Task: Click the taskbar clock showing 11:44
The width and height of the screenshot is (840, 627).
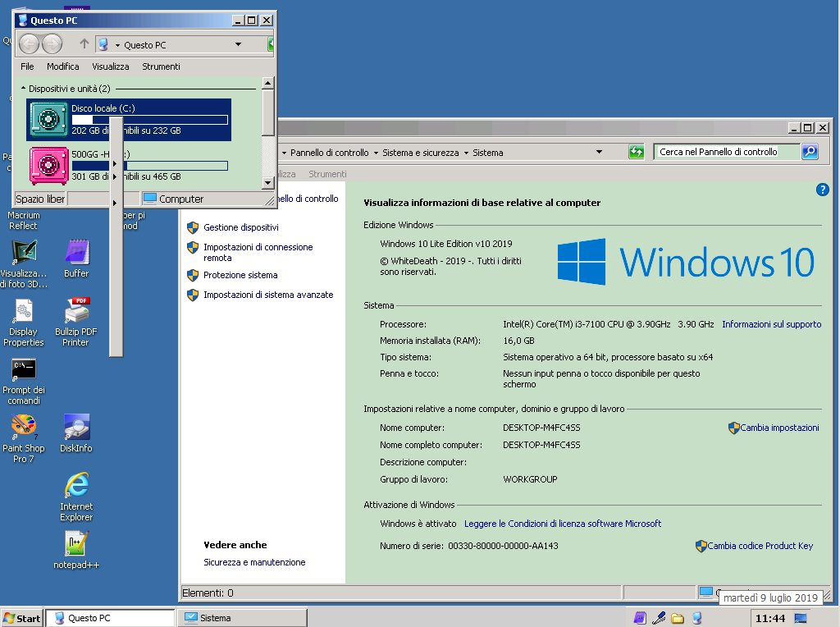Action: coord(769,619)
